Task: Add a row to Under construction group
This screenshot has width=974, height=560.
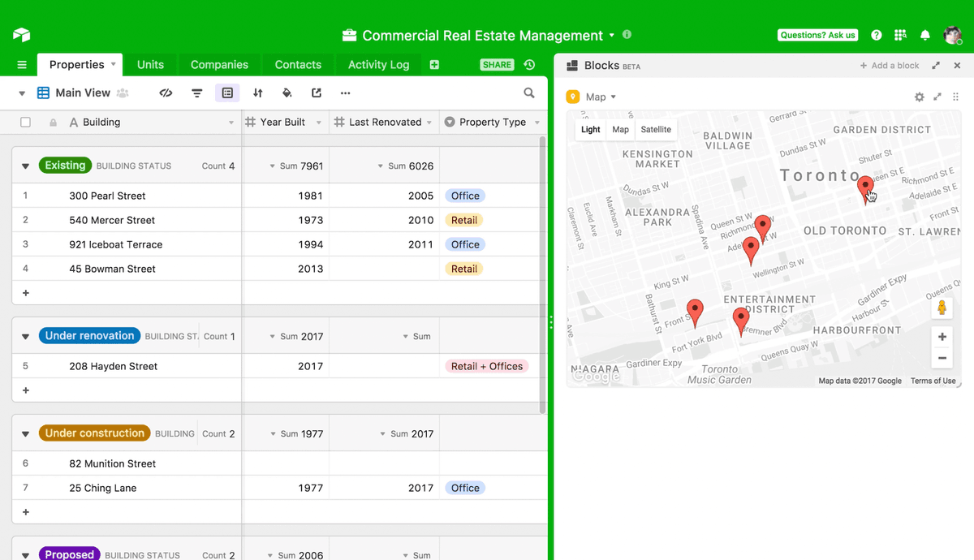Action: click(x=25, y=512)
